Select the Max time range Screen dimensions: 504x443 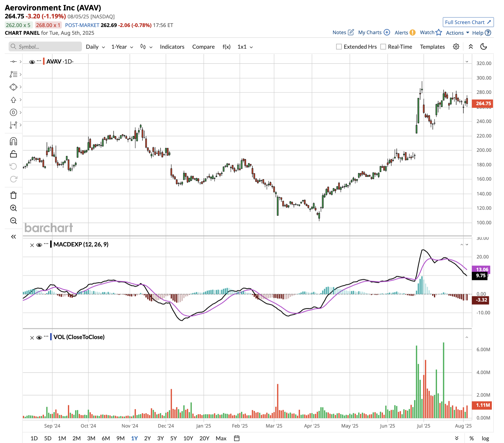point(221,438)
